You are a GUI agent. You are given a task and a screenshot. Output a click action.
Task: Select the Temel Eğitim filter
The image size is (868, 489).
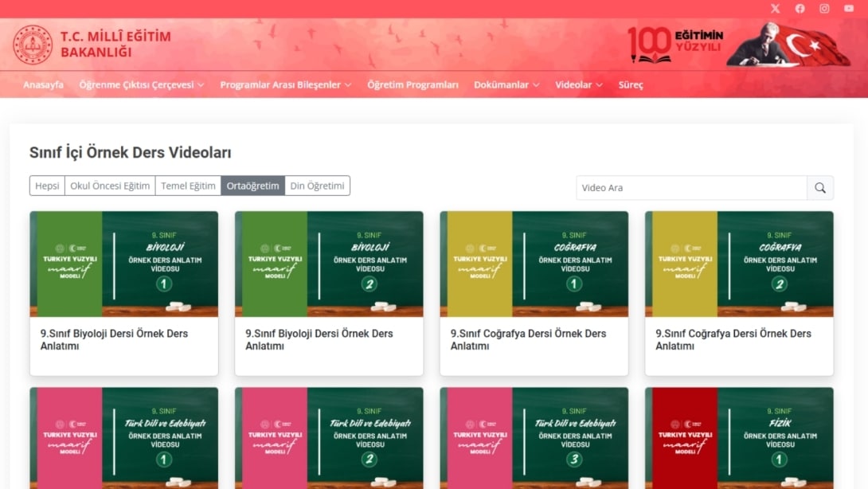[x=188, y=186]
